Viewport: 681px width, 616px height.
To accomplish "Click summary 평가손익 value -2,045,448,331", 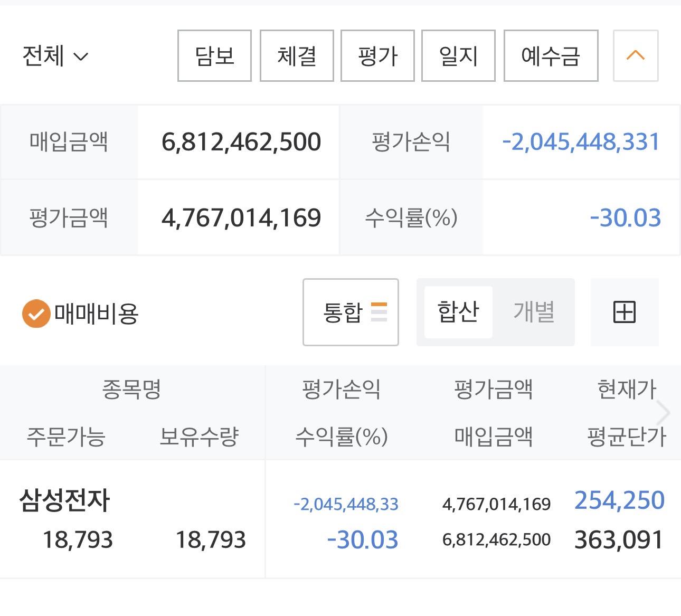I will pyautogui.click(x=581, y=142).
